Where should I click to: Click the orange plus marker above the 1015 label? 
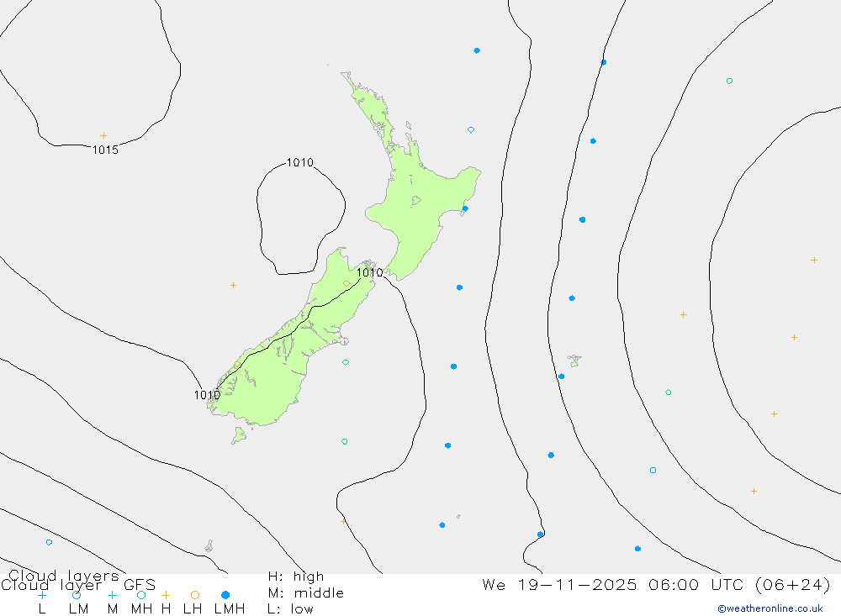coord(103,135)
